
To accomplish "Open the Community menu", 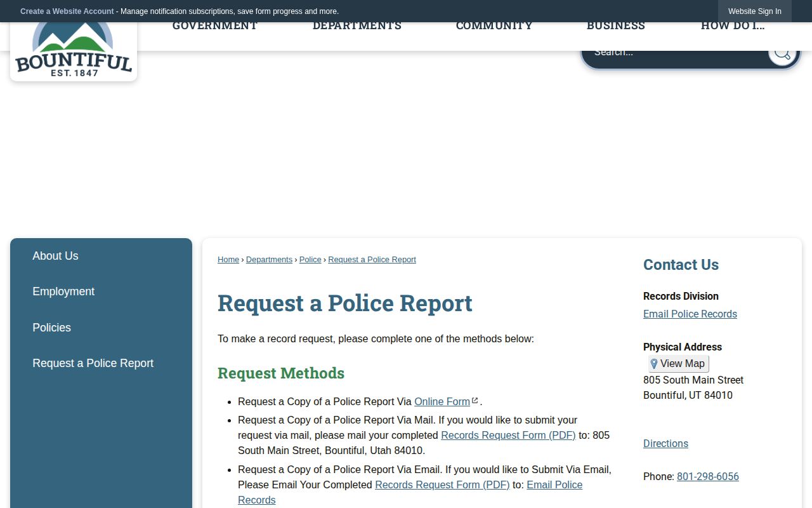I will click(494, 26).
